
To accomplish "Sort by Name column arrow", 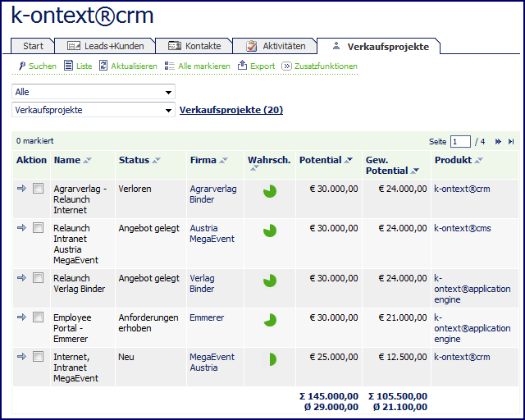I will click(x=88, y=161).
